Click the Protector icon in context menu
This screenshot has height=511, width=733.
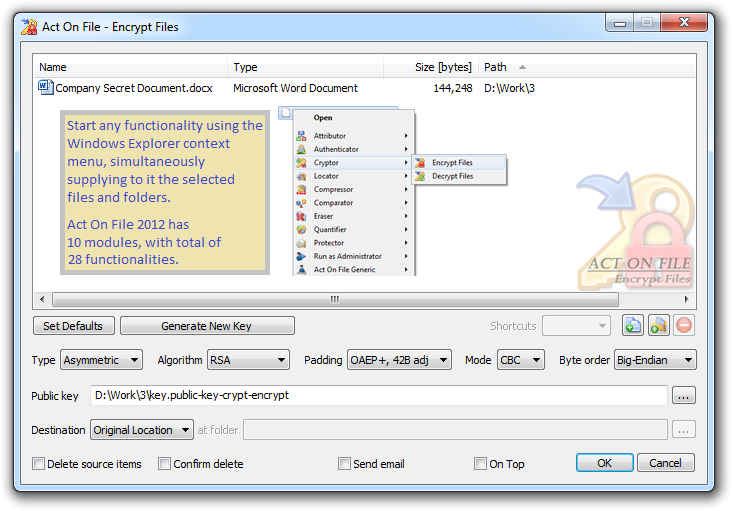click(302, 244)
